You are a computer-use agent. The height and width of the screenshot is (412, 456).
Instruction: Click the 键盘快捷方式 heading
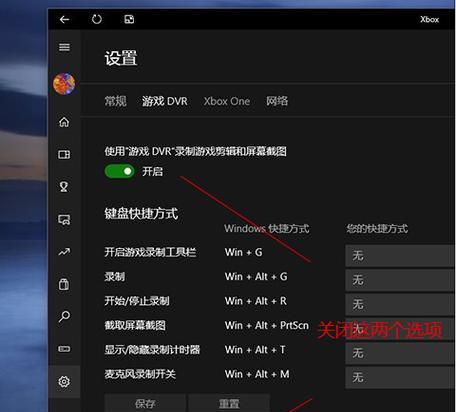point(141,214)
